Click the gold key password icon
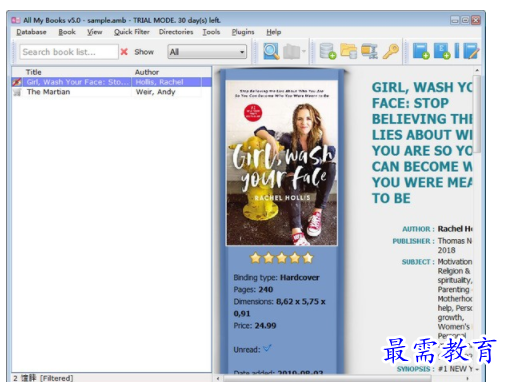Viewport: 505px width, 382px height. pos(391,51)
